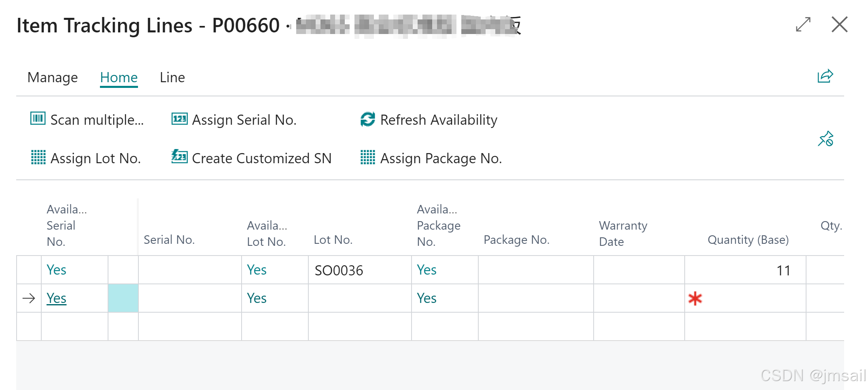Select the Assign Lot No. action
Image resolution: width=868 pixels, height=390 pixels.
(95, 158)
